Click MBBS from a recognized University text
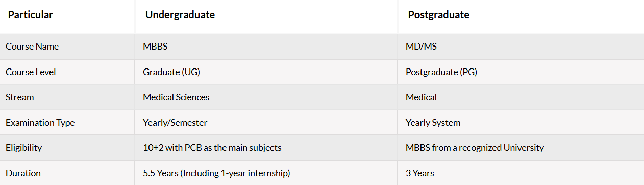644x185 pixels. pos(475,148)
